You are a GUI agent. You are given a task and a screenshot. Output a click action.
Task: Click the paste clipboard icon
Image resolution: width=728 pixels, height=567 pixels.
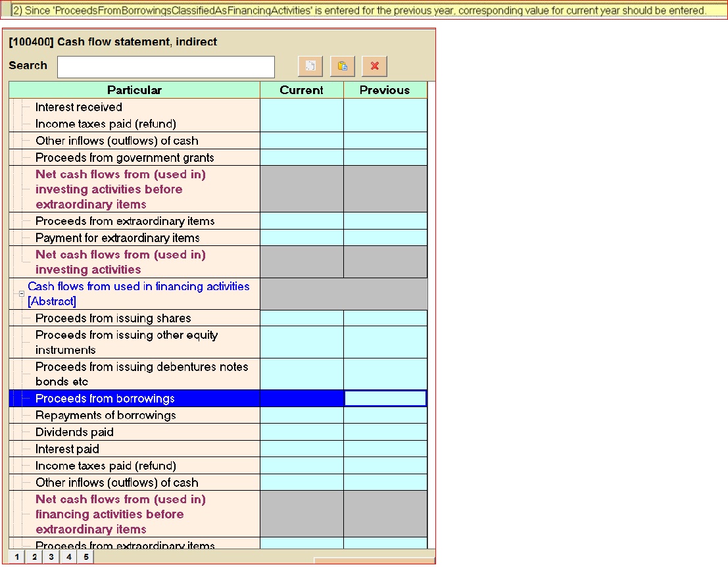(342, 66)
